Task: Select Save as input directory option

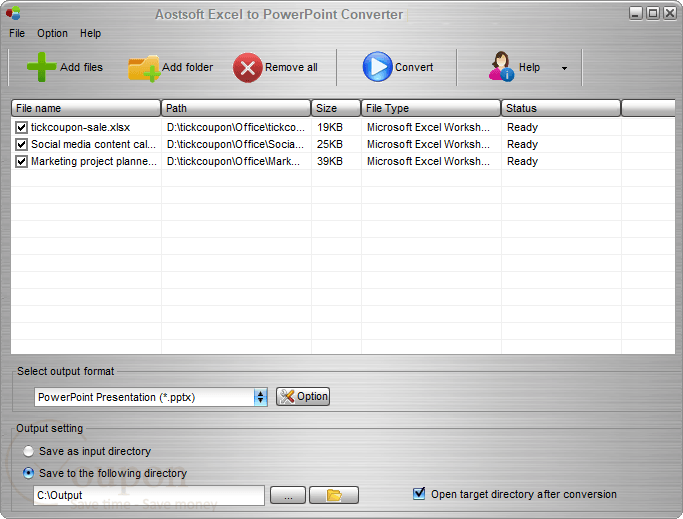Action: (x=28, y=451)
